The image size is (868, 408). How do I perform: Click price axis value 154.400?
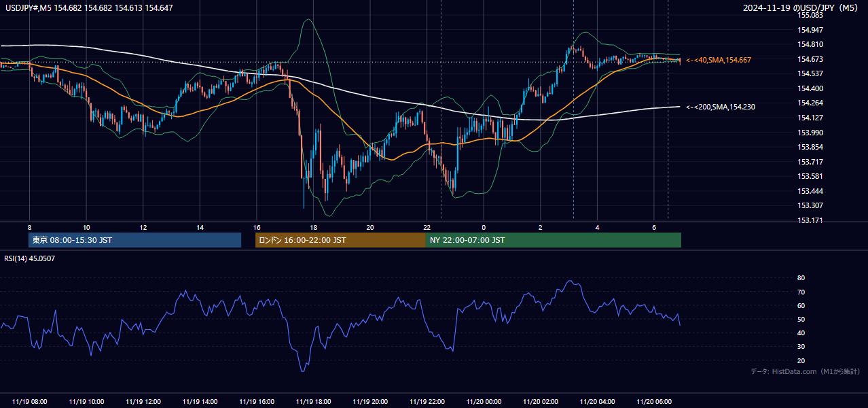click(810, 88)
